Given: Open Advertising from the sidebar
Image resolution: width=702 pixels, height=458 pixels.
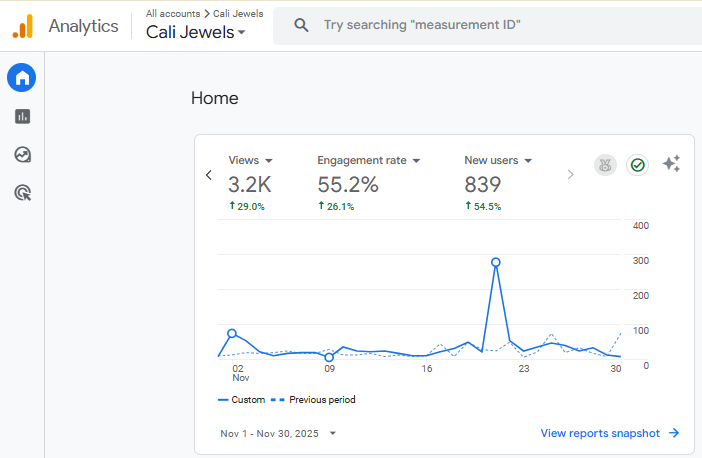Looking at the screenshot, I should tap(22, 192).
